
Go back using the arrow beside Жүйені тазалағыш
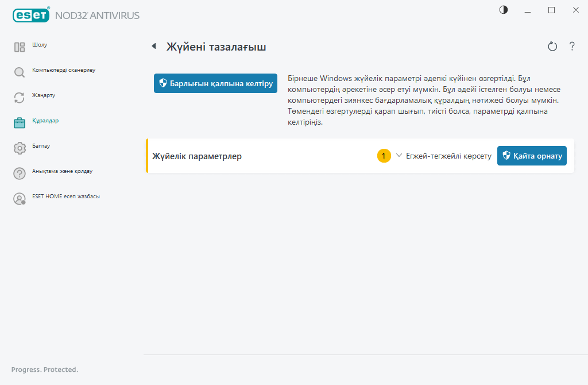point(153,47)
